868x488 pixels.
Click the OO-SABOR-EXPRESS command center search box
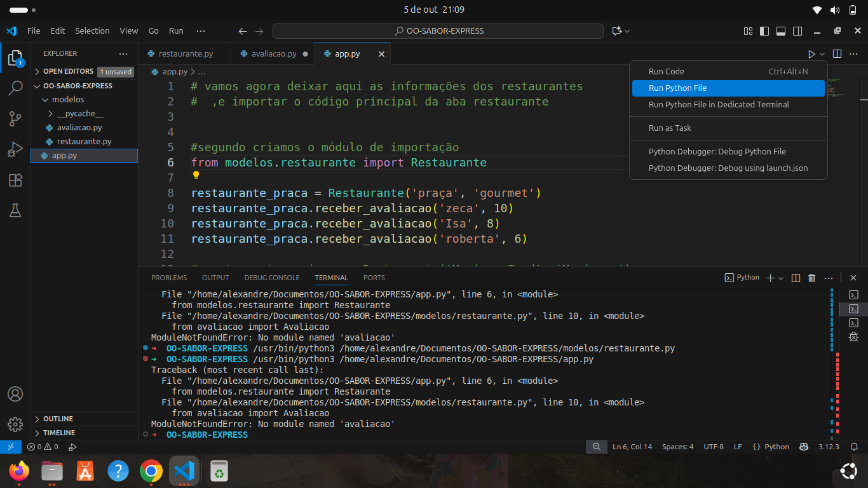coord(438,31)
